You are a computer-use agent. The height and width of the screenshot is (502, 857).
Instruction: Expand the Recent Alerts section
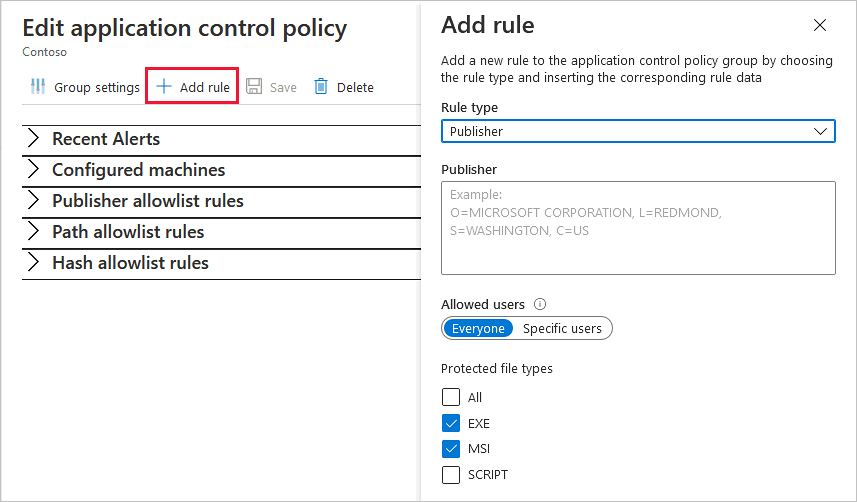coord(34,139)
